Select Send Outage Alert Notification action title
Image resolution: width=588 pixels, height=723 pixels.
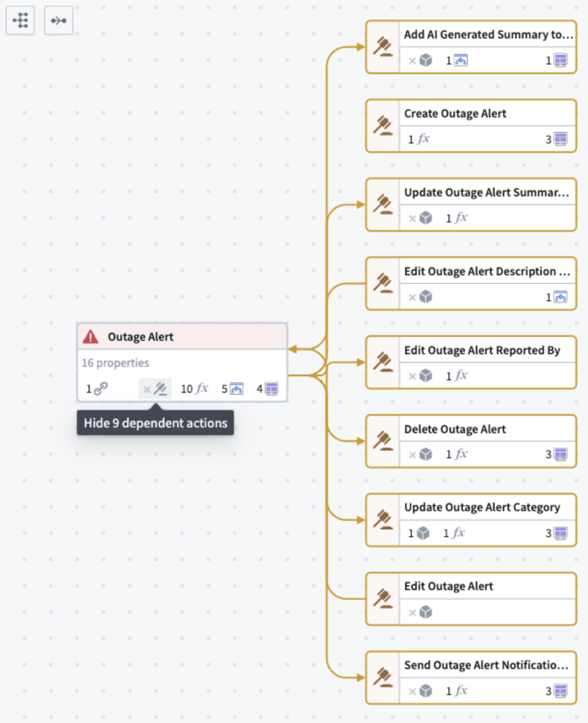[x=486, y=665]
